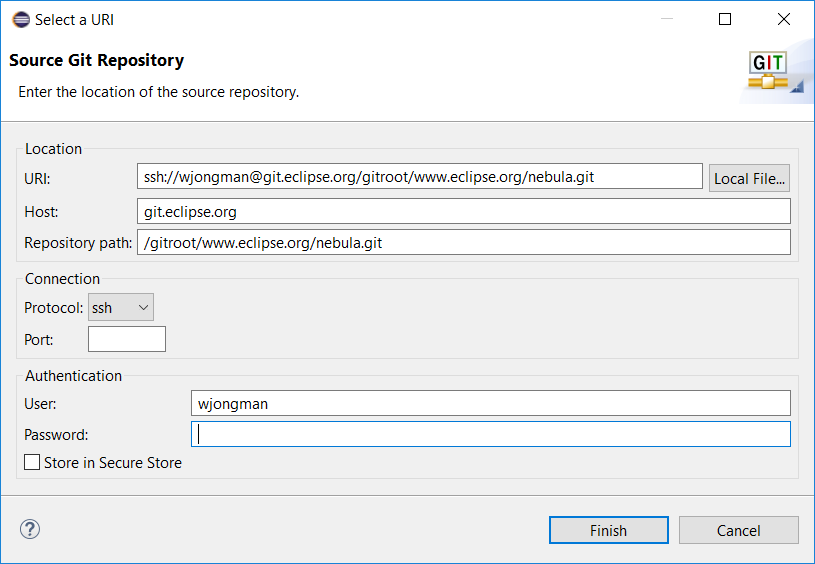Click the Authentication group label

click(73, 376)
